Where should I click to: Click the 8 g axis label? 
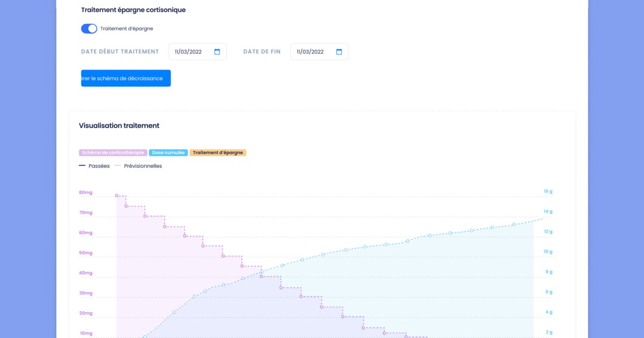(548, 272)
